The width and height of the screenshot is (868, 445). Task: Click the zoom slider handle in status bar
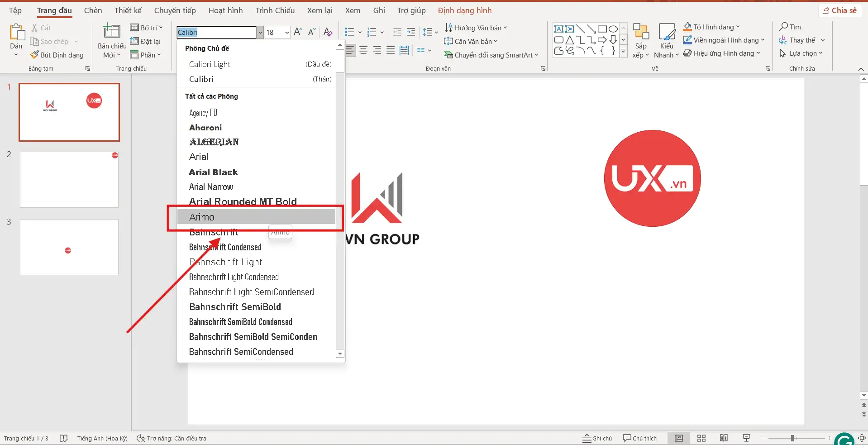(792, 438)
